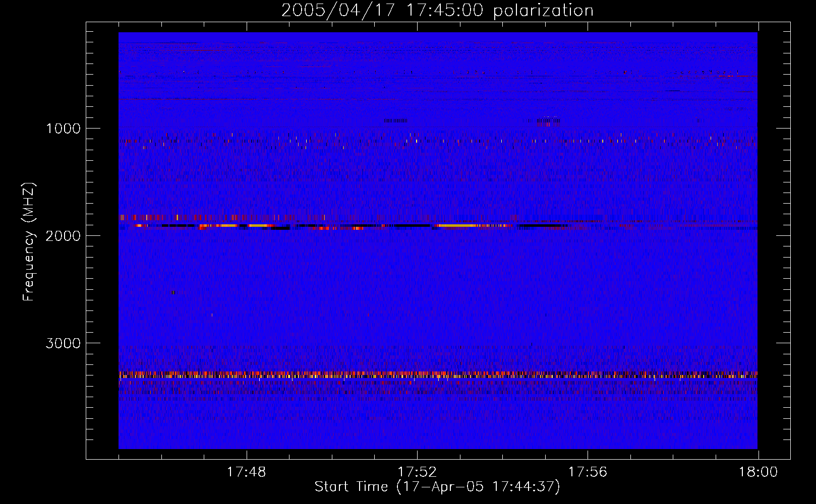Select the 2000 frequency tick label
816x504 pixels.
pyautogui.click(x=63, y=236)
